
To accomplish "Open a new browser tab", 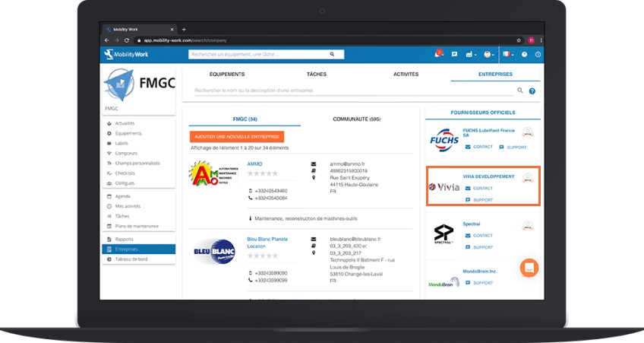I will [x=184, y=29].
